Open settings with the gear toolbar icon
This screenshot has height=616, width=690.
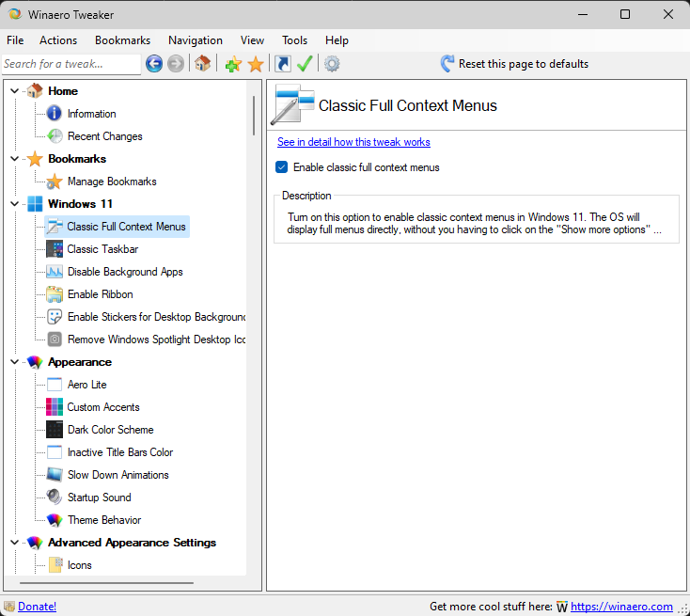pos(332,64)
